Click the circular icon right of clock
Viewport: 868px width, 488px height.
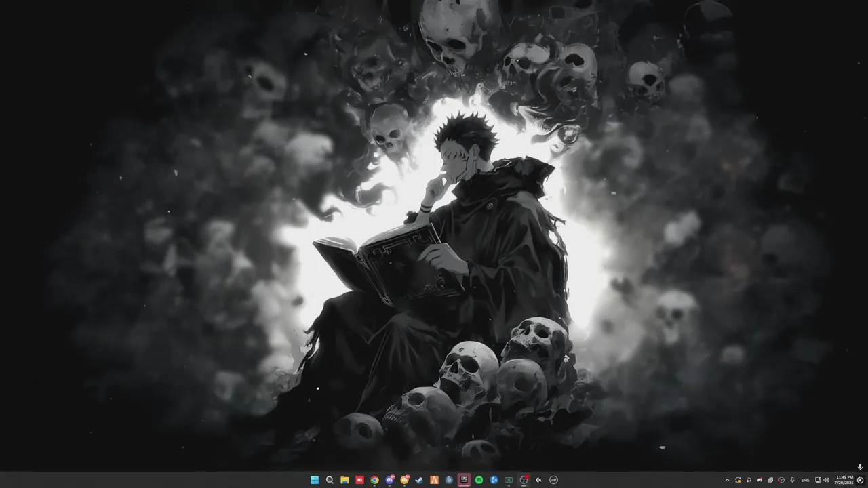click(861, 480)
